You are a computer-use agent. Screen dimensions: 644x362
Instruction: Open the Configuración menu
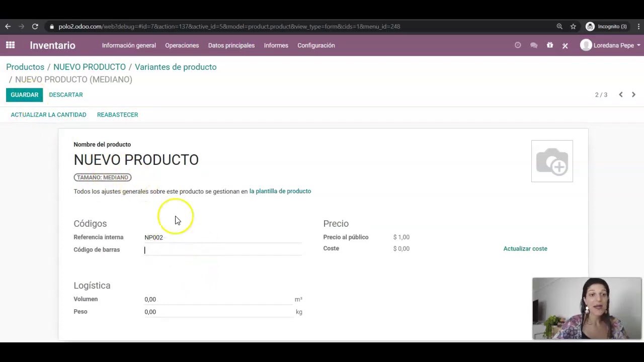pos(316,45)
